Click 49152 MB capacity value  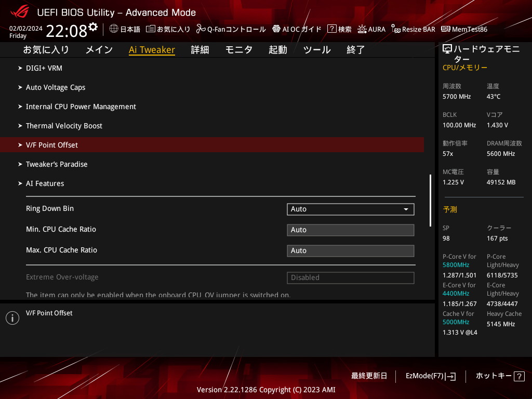pos(501,182)
